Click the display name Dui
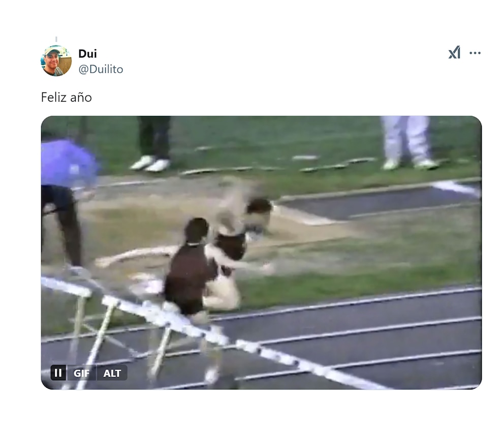The height and width of the screenshot is (432, 504). (87, 54)
